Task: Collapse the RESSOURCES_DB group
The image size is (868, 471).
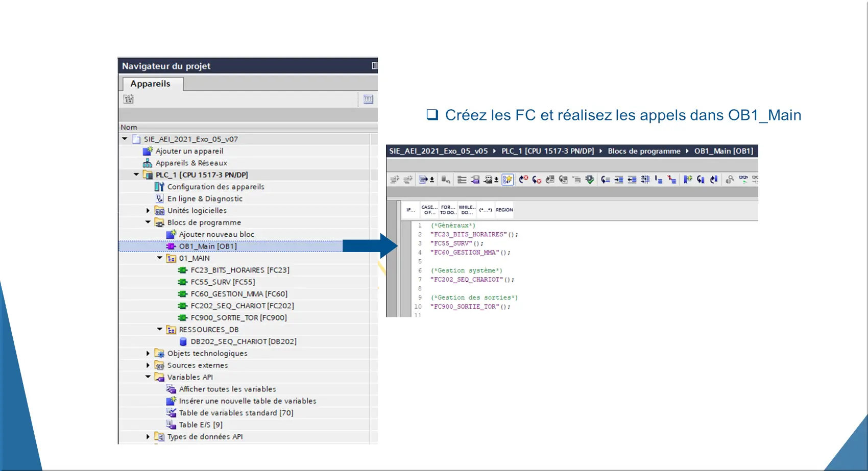Action: [160, 329]
